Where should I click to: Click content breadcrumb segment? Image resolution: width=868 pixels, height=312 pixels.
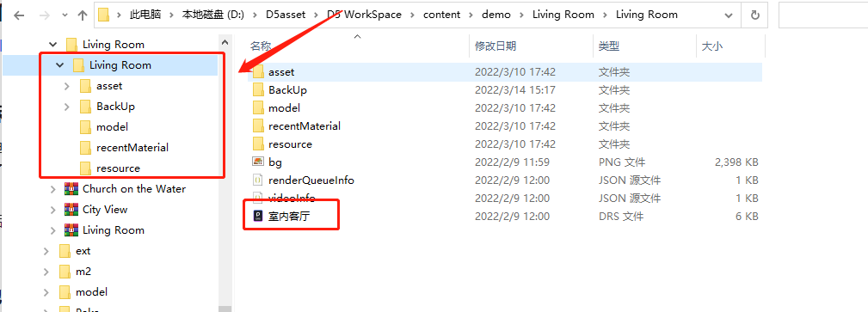(x=442, y=15)
